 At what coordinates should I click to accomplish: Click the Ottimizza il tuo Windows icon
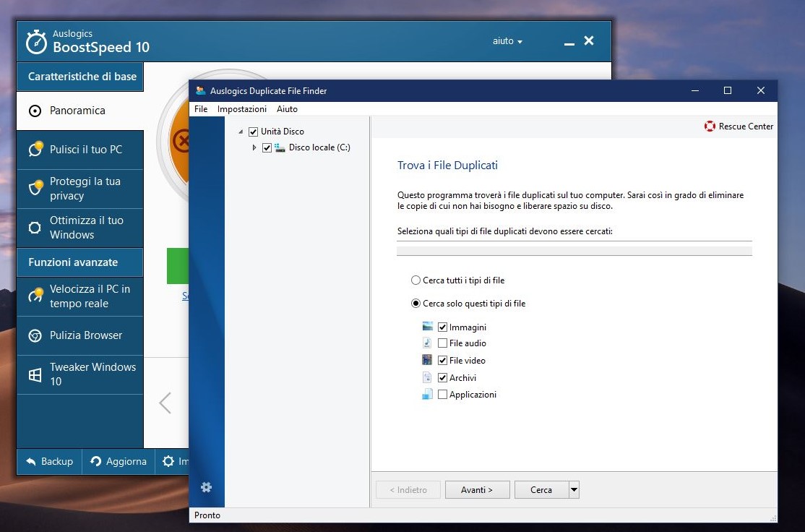(x=35, y=228)
